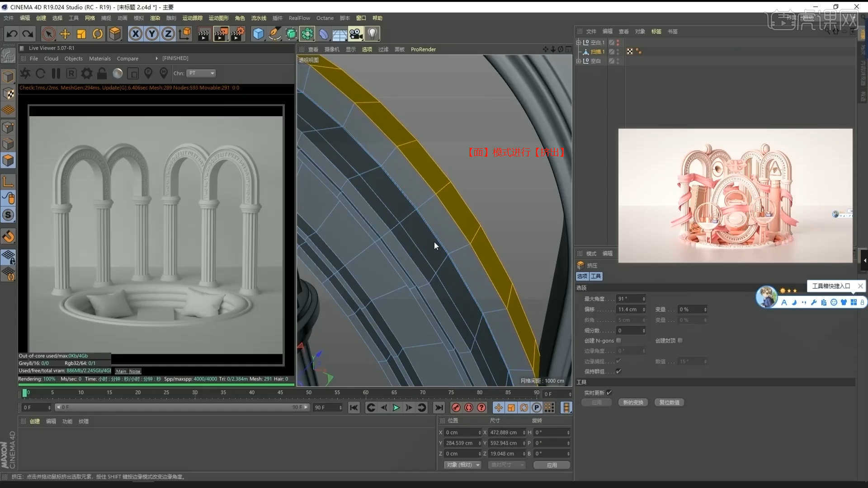Go to end of animation
This screenshot has height=488, width=868.
pyautogui.click(x=439, y=408)
